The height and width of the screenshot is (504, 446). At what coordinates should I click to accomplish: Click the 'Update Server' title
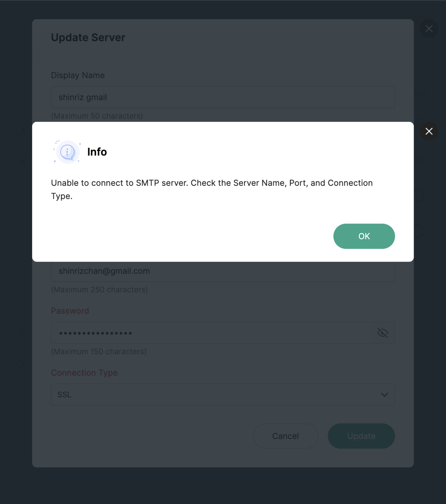(x=88, y=38)
